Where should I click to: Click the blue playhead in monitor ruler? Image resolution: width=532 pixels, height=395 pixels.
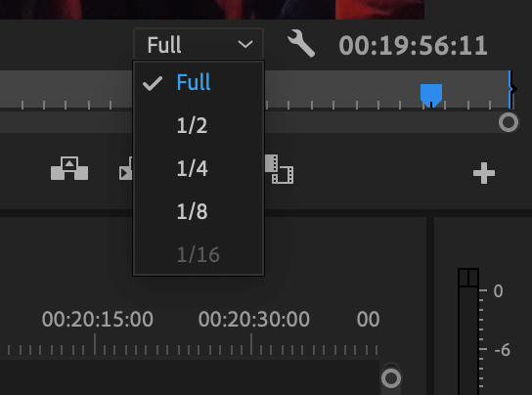pyautogui.click(x=431, y=95)
